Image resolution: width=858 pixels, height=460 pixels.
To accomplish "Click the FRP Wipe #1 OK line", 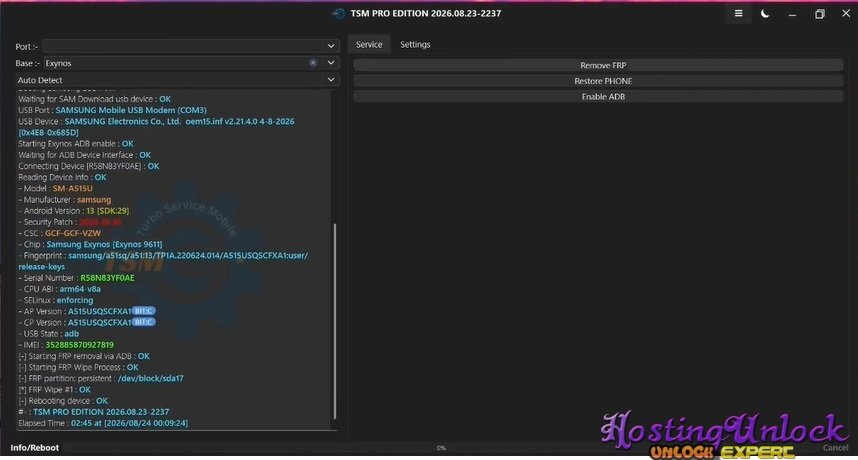I will [x=55, y=389].
